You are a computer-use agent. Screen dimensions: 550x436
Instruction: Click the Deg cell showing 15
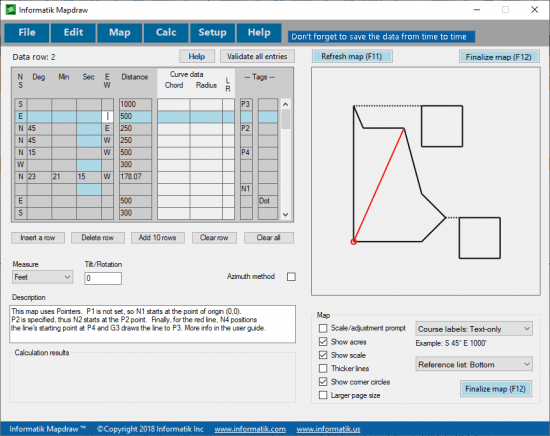[x=39, y=152]
